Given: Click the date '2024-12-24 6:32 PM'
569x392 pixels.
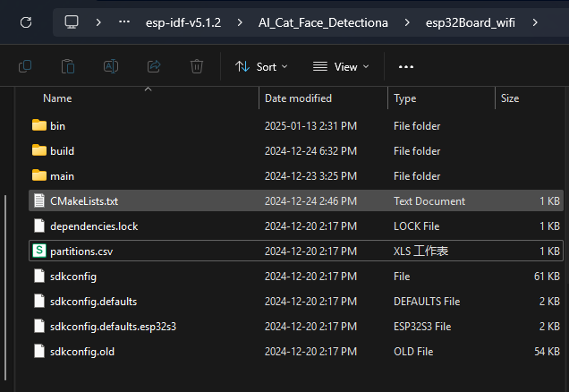Looking at the screenshot, I should [310, 151].
